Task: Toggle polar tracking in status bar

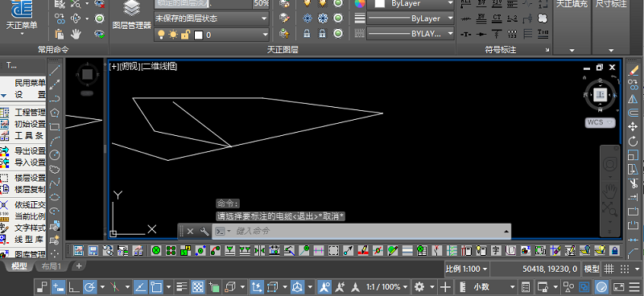Action: tap(89, 286)
